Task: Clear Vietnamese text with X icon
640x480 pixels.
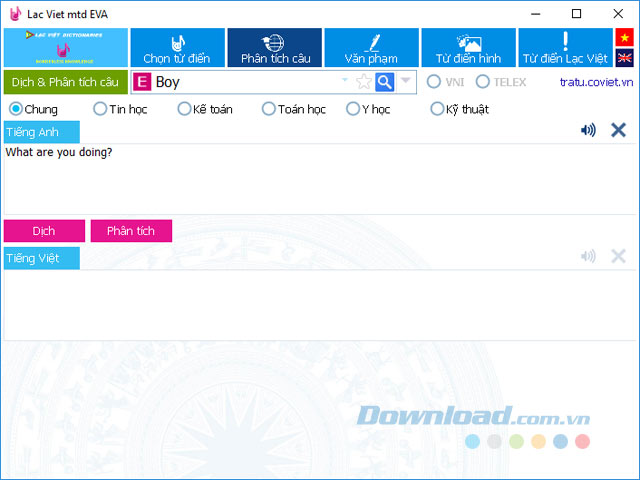Action: pyautogui.click(x=618, y=256)
